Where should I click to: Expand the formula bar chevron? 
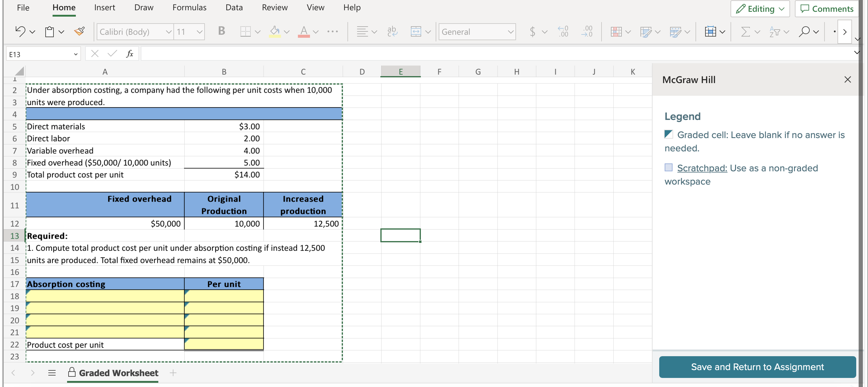(x=857, y=53)
